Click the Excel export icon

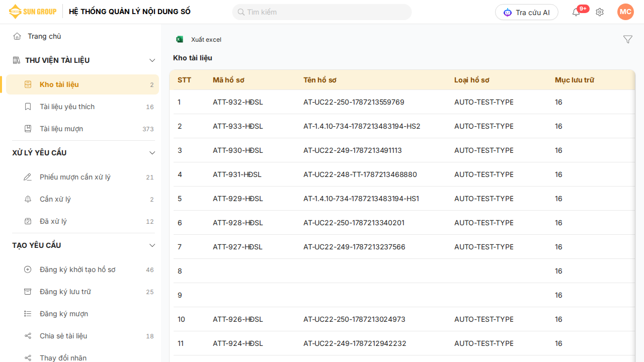(180, 39)
